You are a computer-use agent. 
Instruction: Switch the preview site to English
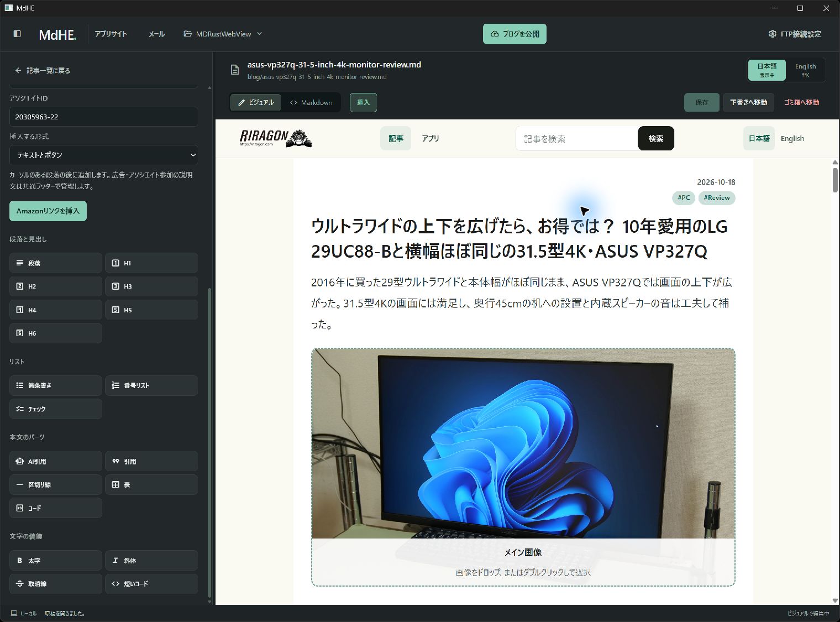[792, 138]
